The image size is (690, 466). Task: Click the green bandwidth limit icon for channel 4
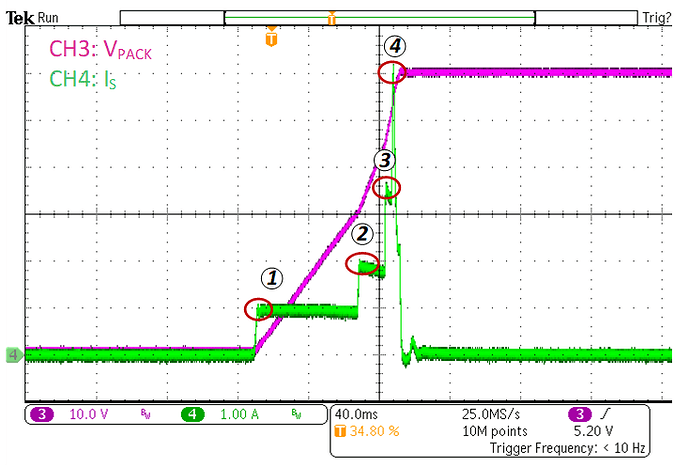click(297, 414)
